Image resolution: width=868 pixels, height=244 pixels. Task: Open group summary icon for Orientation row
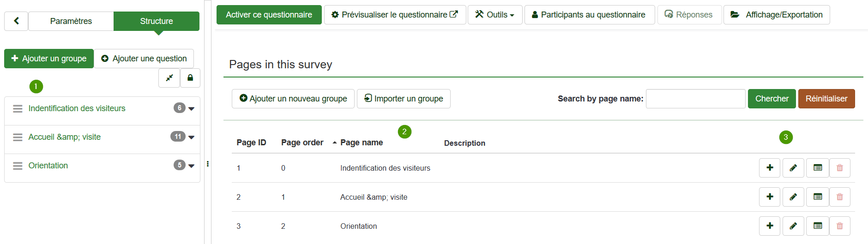click(x=817, y=226)
